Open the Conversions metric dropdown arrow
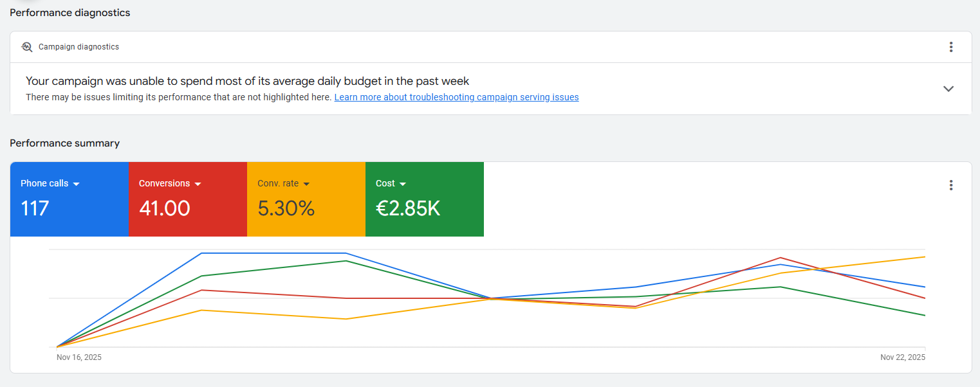The height and width of the screenshot is (387, 980). (198, 184)
